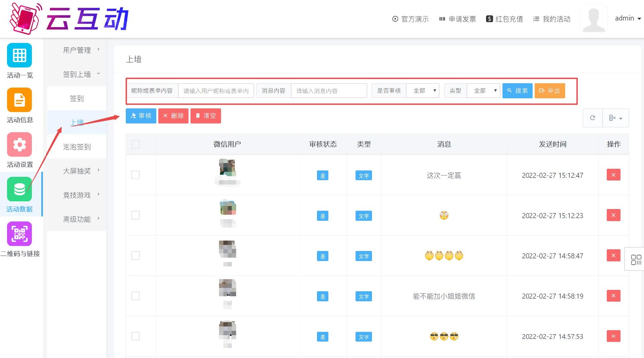Open the 活动设置 gear icon

point(19,145)
